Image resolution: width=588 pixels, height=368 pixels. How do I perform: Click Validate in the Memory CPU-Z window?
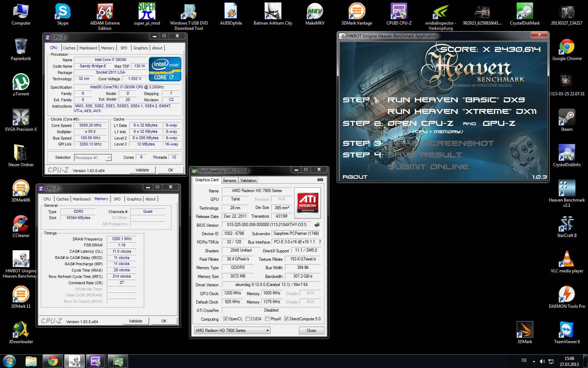[x=135, y=321]
